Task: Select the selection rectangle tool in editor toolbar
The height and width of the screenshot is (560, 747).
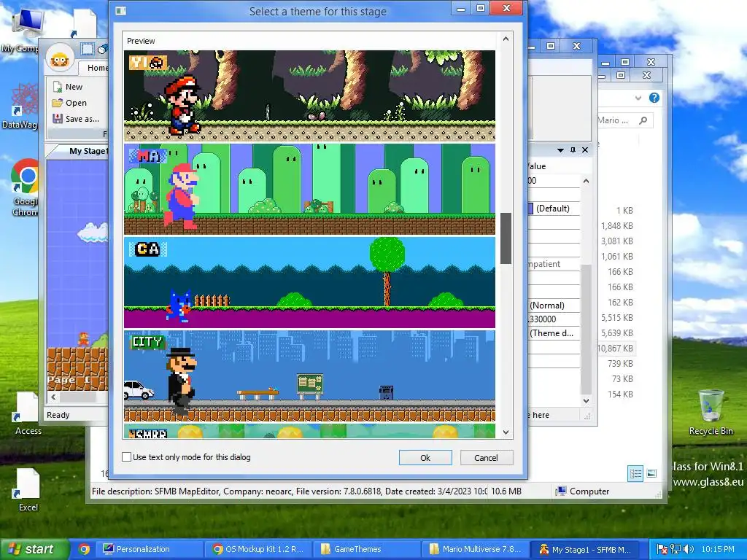Action: tap(88, 49)
